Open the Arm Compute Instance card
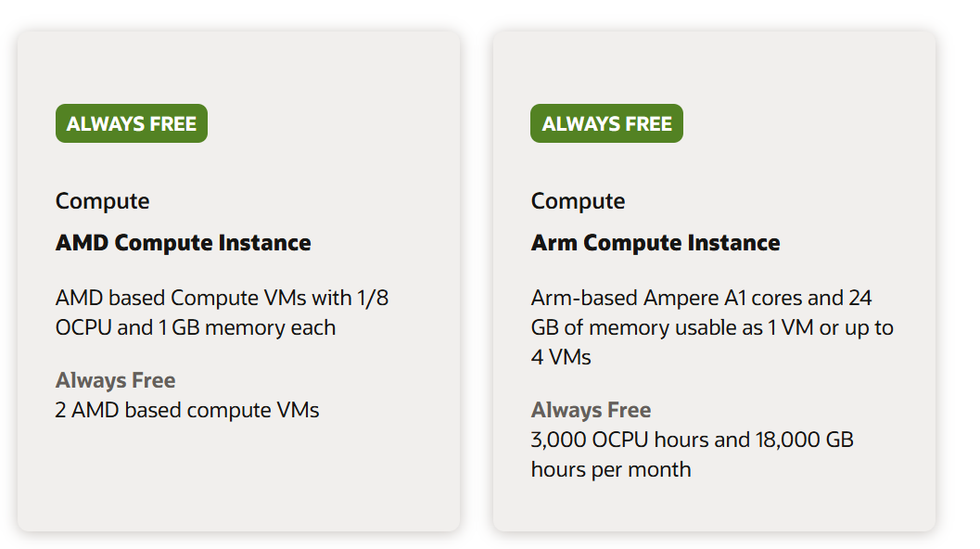 click(x=715, y=281)
